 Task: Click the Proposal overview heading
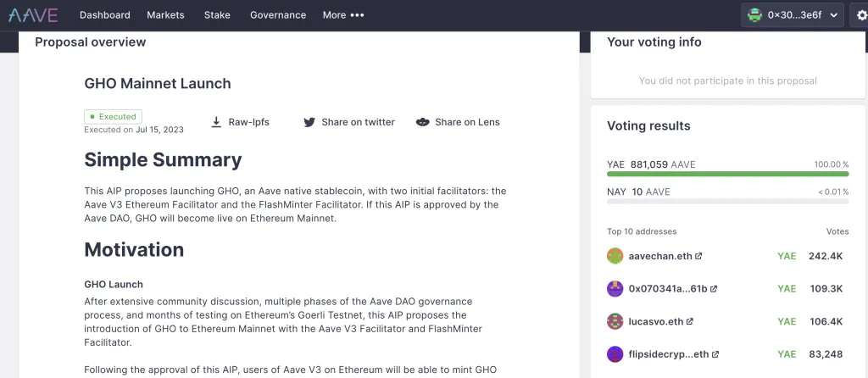tap(90, 42)
